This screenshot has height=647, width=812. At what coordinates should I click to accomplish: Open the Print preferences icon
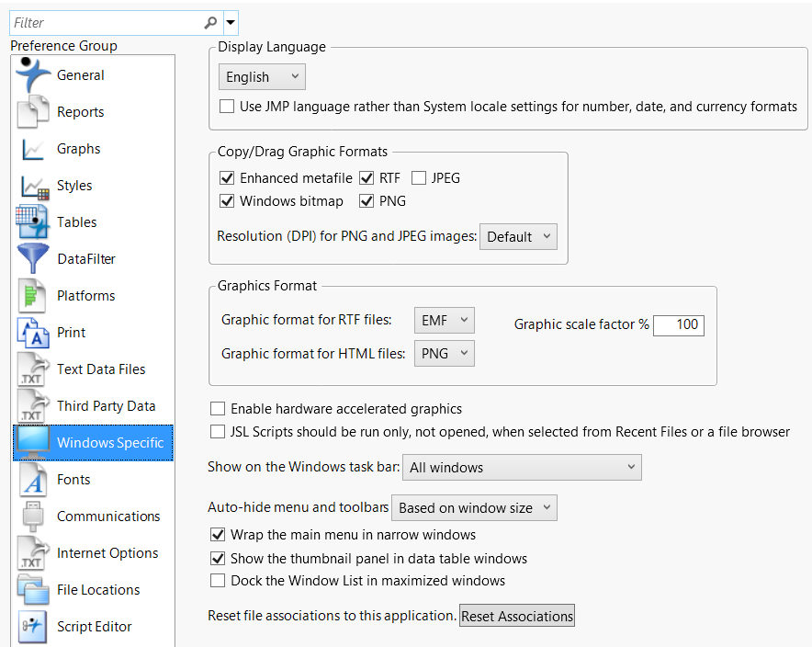tap(33, 333)
